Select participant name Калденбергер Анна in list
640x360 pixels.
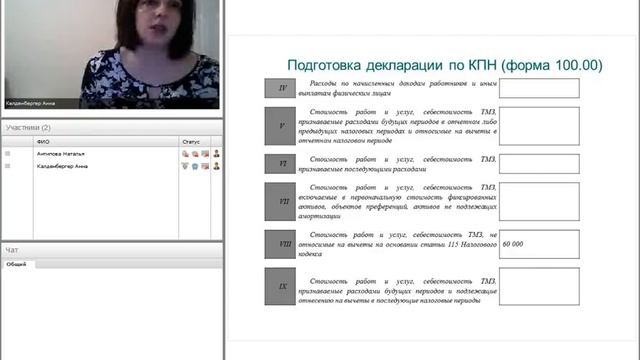(62, 166)
